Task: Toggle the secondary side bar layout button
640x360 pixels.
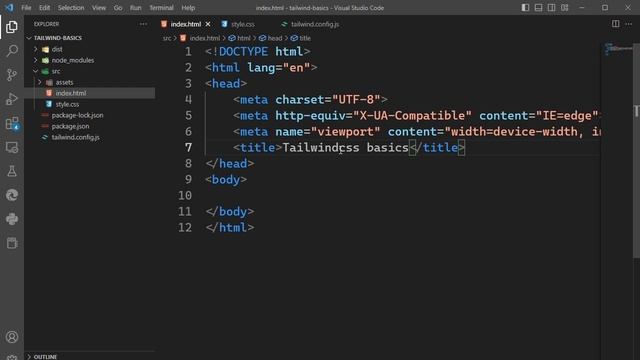Action: [551, 8]
